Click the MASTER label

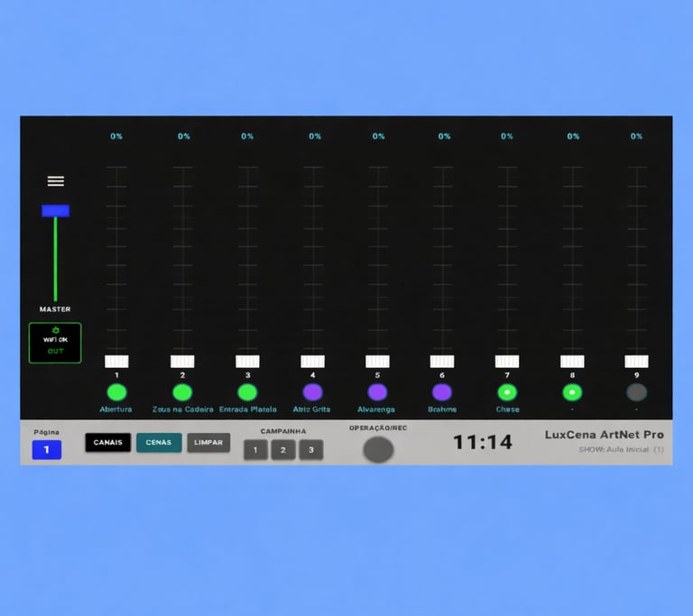(x=55, y=309)
